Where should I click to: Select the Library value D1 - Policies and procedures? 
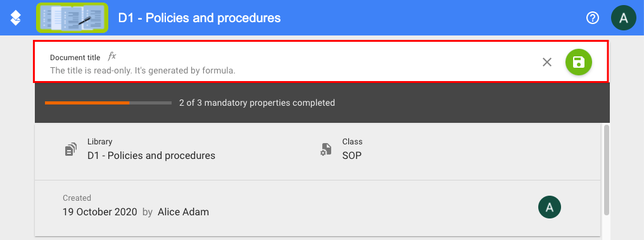[151, 156]
